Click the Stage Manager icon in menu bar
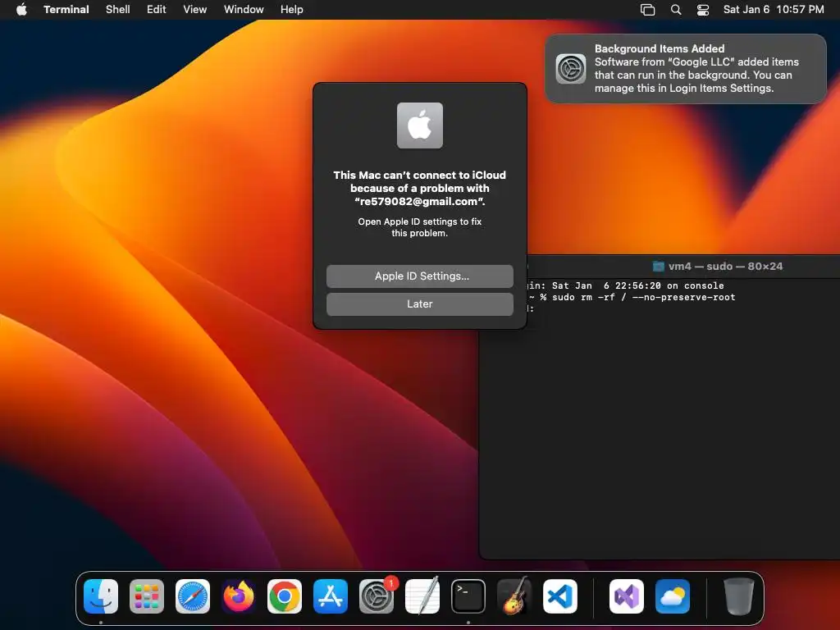The image size is (840, 630). (648, 10)
